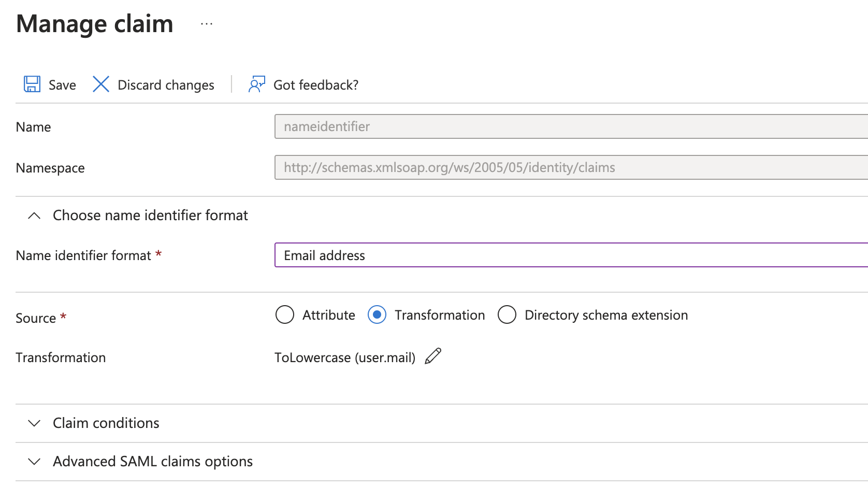868x487 pixels.
Task: Click the X icon beside Discard changes
Action: [x=100, y=84]
